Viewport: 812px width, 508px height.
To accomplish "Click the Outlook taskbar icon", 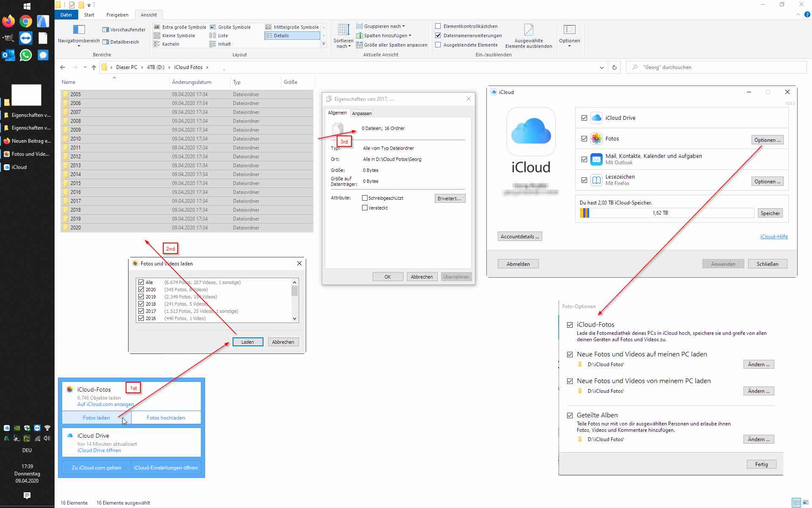I will (x=8, y=55).
